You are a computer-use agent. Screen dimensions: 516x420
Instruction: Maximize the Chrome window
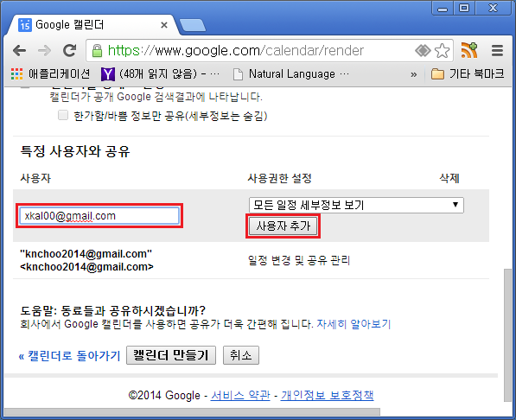coord(464,8)
